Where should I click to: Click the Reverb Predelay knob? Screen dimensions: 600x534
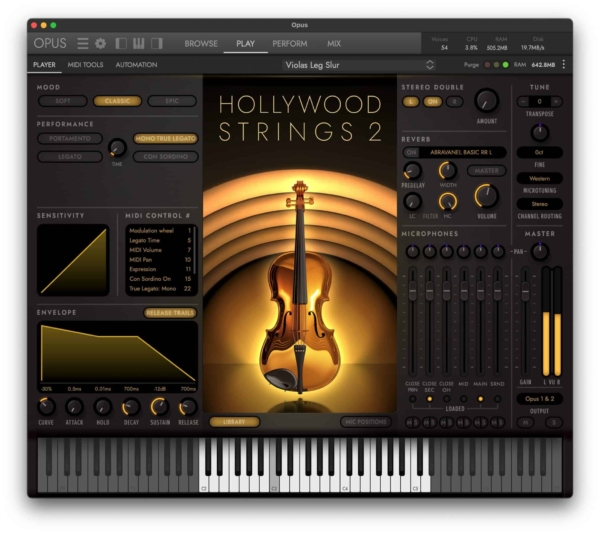click(x=412, y=171)
